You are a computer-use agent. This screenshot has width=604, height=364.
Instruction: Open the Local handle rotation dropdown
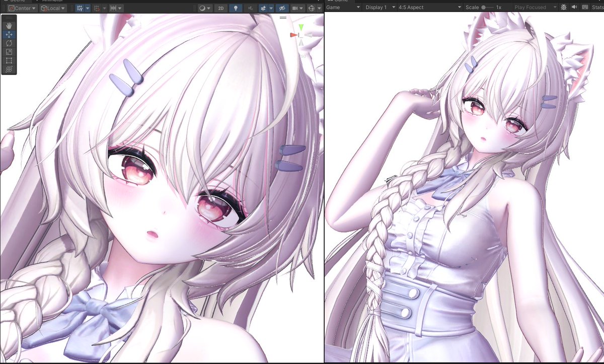(x=52, y=8)
